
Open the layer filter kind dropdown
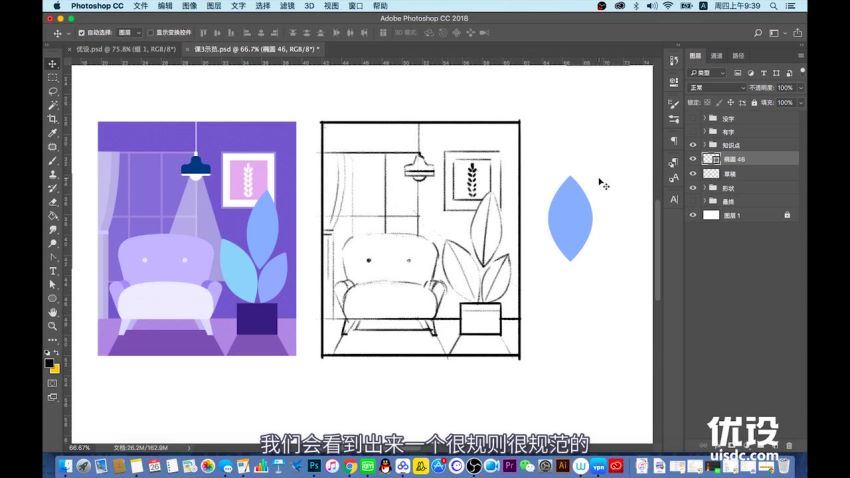coord(707,73)
